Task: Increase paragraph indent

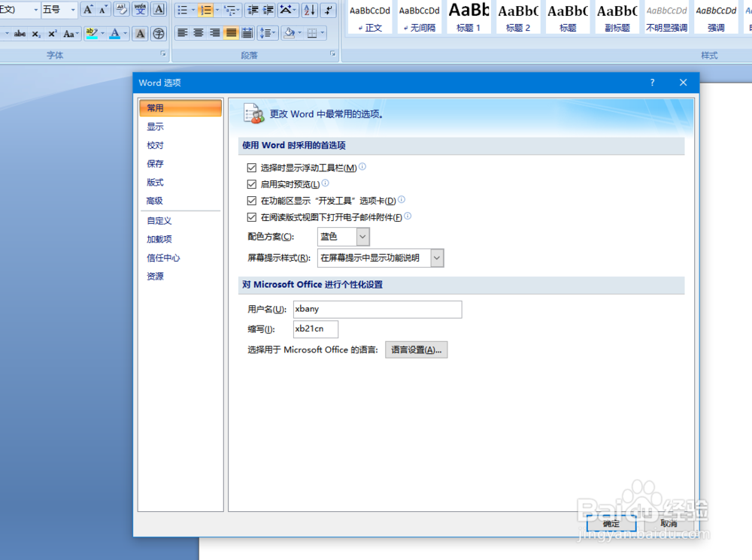Action: [268, 10]
